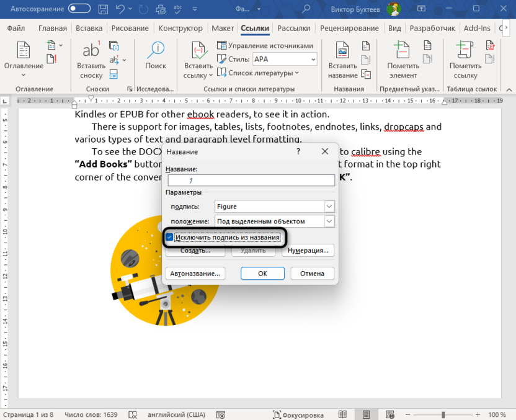Click Insert Caption (Вставить название) icon
This screenshot has height=420, width=516.
(342, 50)
